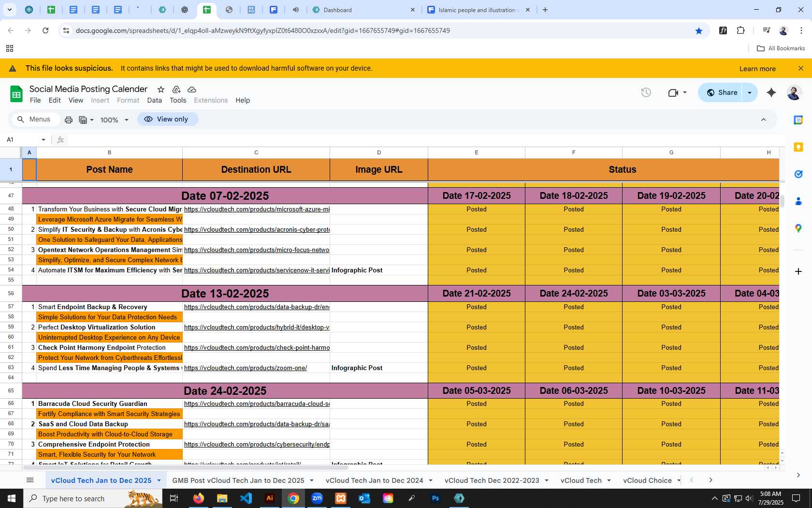This screenshot has height=508, width=812.
Task: Switch to GMB Post vCloud Tech sheet tab
Action: tap(238, 480)
